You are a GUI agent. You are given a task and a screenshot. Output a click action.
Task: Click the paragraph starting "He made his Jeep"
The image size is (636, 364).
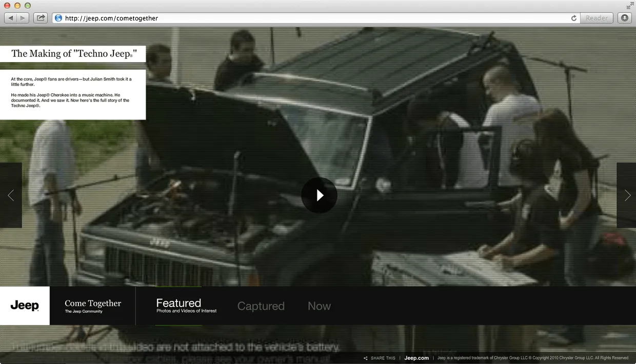(70, 100)
